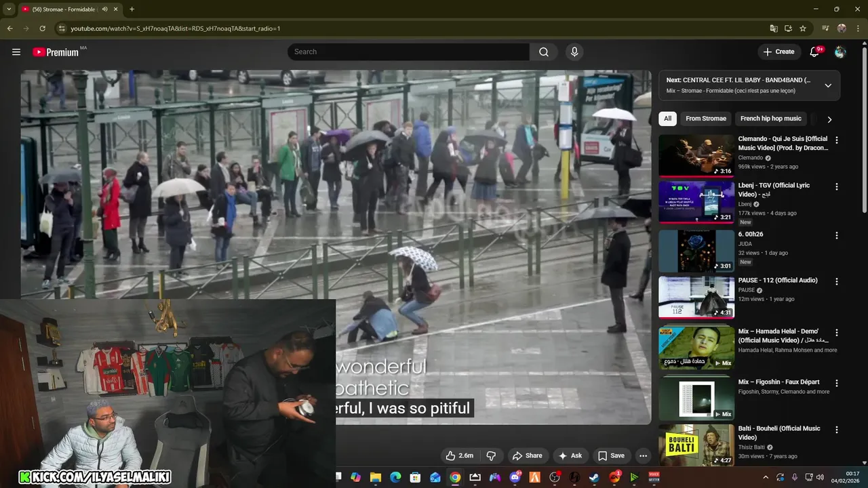868x488 pixels.
Task: Start voice search with microphone icon
Action: pos(574,52)
